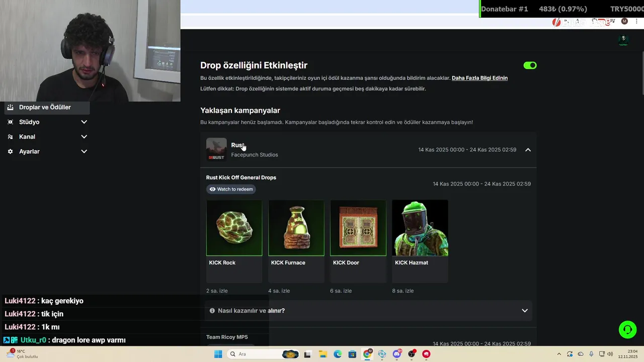Expand the Stüdyo menu chevron
Viewport: 644px width, 362px height.
coord(84,122)
